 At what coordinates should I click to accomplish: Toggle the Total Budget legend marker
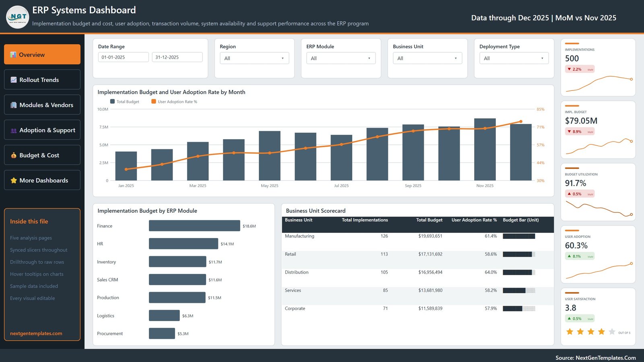pyautogui.click(x=112, y=101)
